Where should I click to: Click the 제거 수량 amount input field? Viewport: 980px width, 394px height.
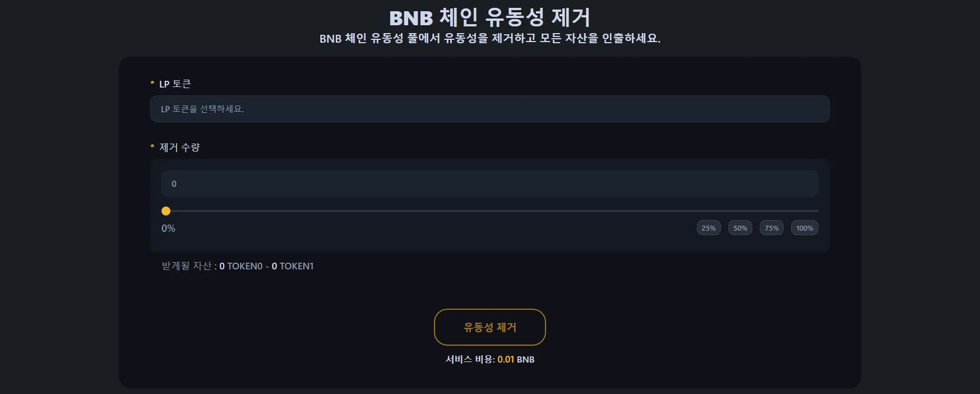click(x=489, y=184)
